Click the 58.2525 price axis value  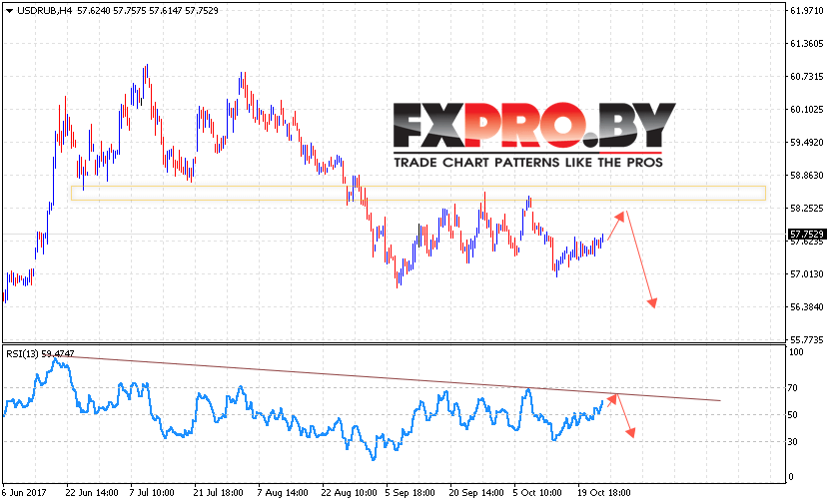806,209
